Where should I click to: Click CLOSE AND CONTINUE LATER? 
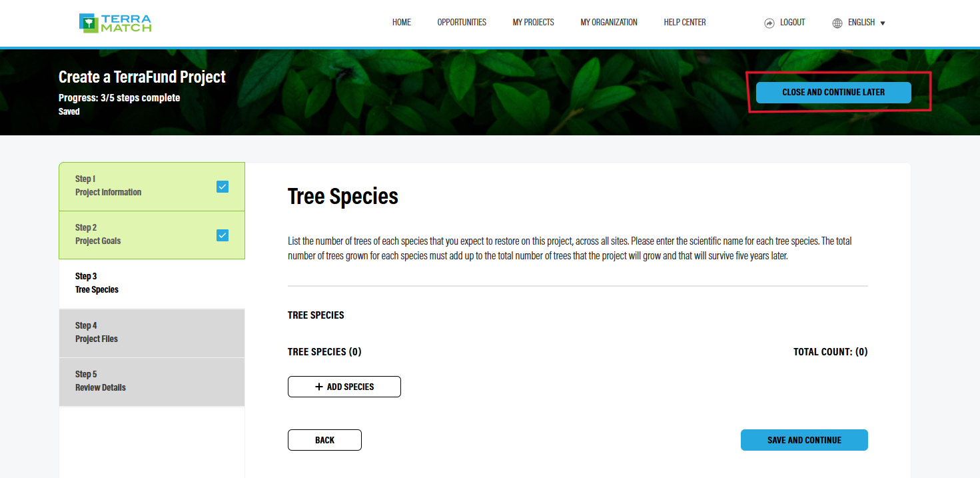coord(833,92)
